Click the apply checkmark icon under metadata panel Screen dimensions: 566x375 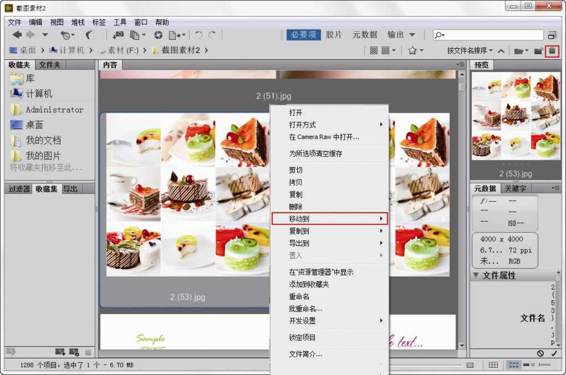554,353
